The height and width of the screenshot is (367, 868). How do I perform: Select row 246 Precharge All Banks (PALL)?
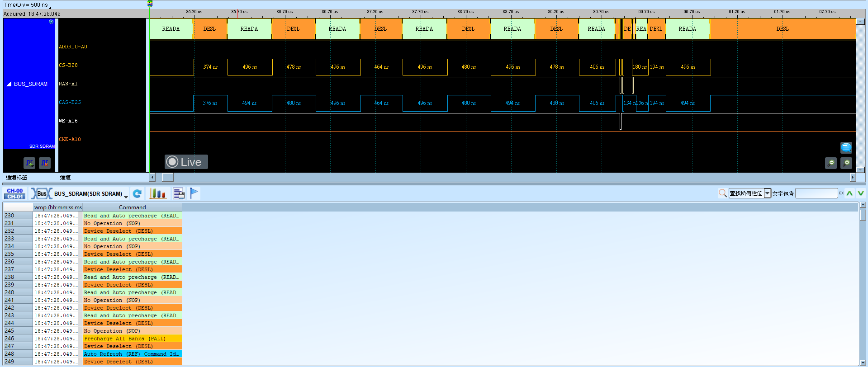tap(132, 339)
